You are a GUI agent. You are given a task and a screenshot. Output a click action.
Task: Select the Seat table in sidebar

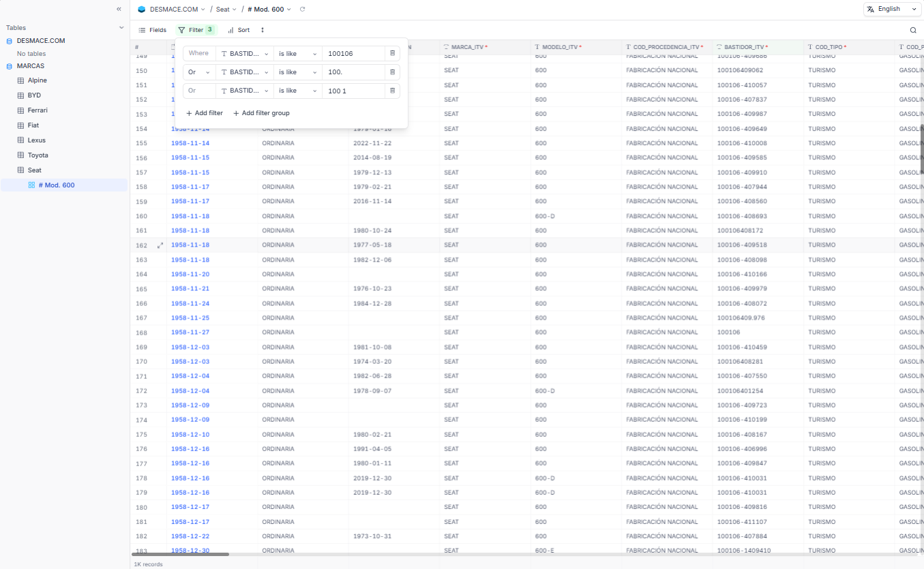click(35, 170)
